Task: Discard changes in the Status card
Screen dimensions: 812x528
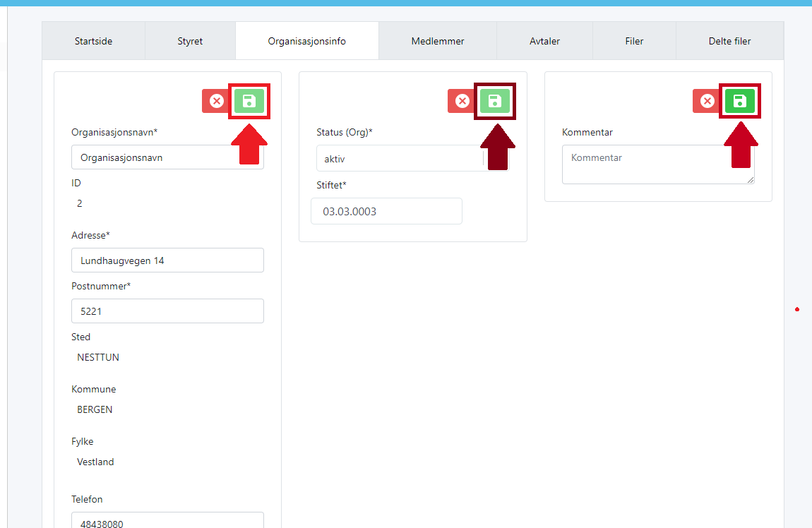Action: [x=462, y=102]
